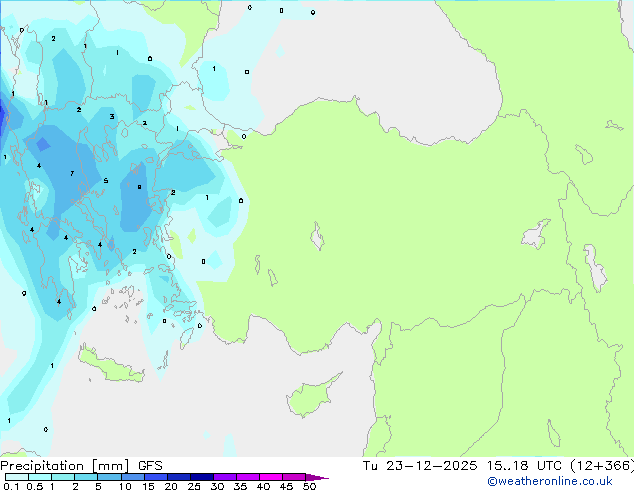The image size is (634, 490).
Task: Click the legend scale label '0.1'
Action: click(x=11, y=486)
